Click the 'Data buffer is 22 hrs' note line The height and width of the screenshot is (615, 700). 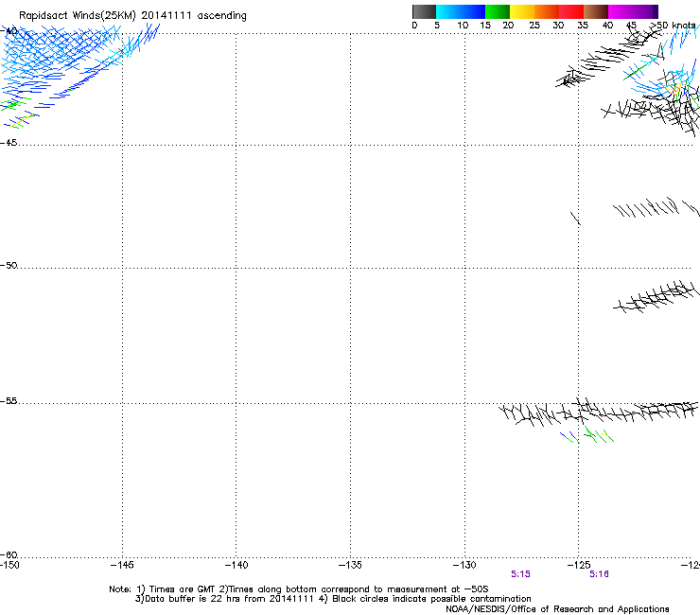[x=333, y=599]
